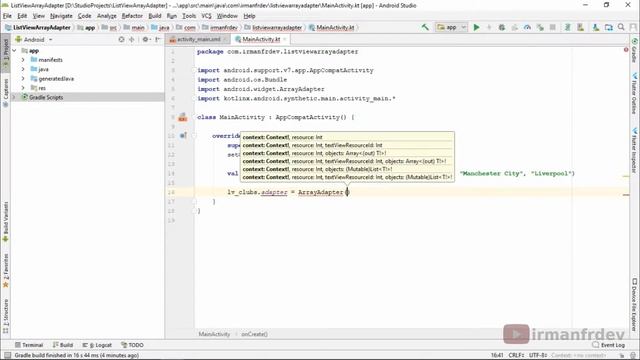Click onCreate() in bottom breadcrumb
Screen dimensions: 640x360
click(254, 334)
